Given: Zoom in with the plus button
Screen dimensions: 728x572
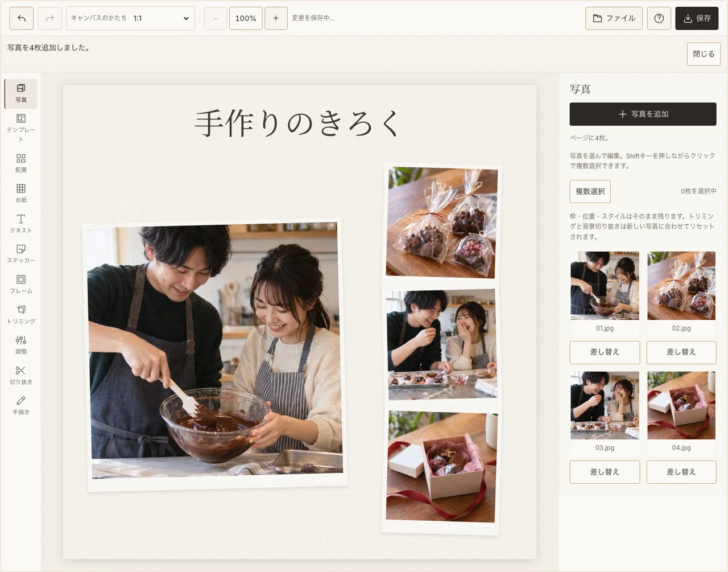Looking at the screenshot, I should (x=276, y=18).
